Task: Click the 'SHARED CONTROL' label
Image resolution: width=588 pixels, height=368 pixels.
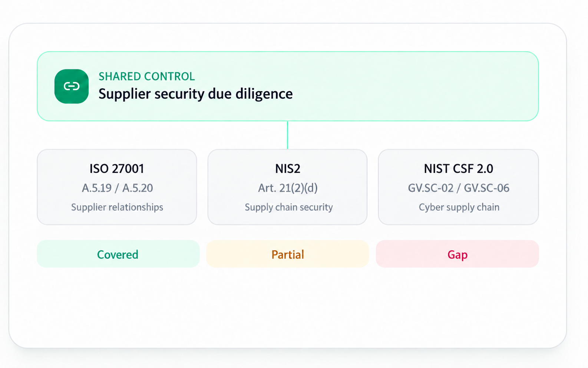Action: pos(146,76)
